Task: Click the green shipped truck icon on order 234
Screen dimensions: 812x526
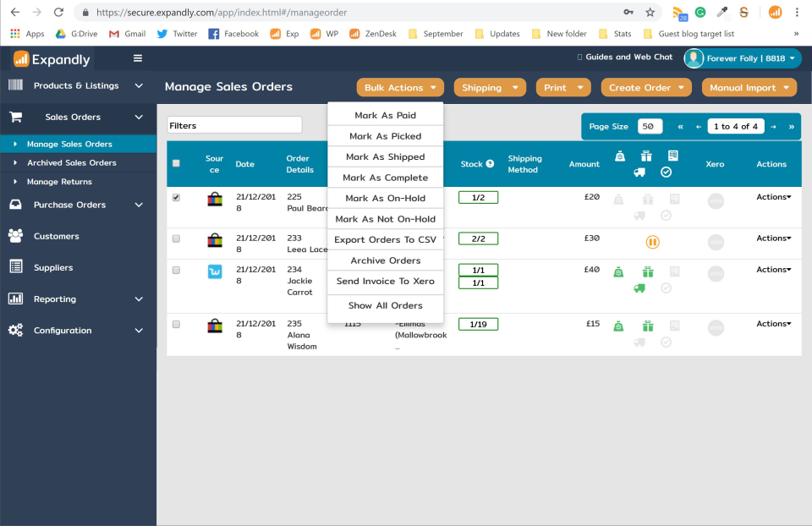Action: 639,289
